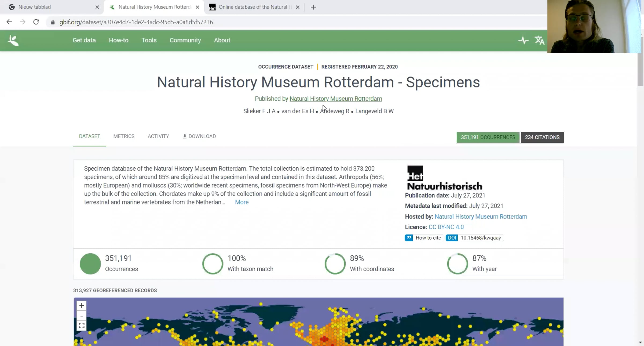This screenshot has height=346, width=644.
Task: Open a new browser tab with plus
Action: coord(313,7)
